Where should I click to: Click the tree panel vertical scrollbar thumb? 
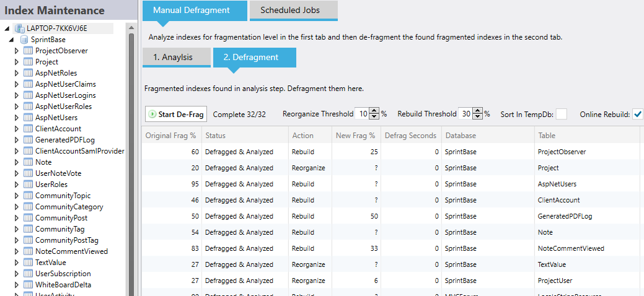[131, 164]
